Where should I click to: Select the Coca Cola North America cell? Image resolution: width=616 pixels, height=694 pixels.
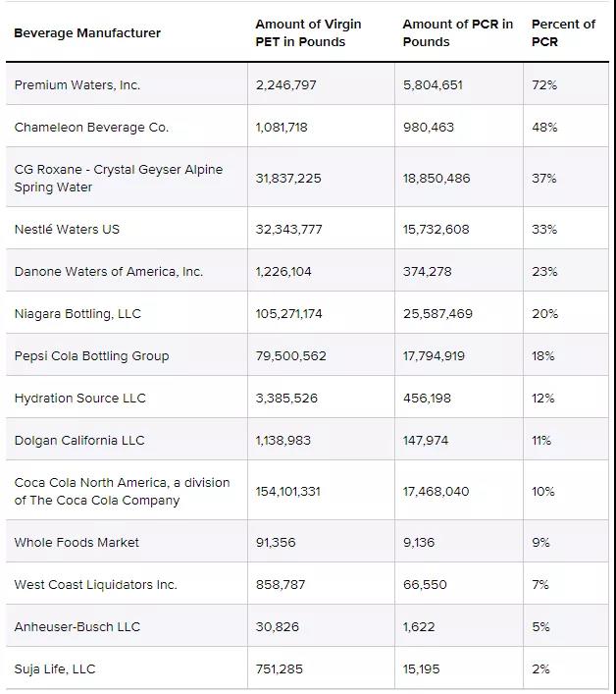click(122, 492)
